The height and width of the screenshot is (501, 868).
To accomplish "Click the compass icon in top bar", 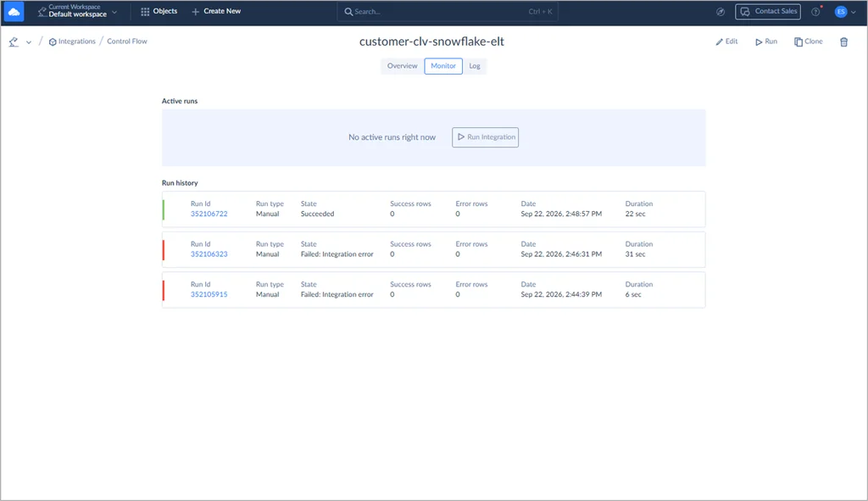I will [x=721, y=12].
